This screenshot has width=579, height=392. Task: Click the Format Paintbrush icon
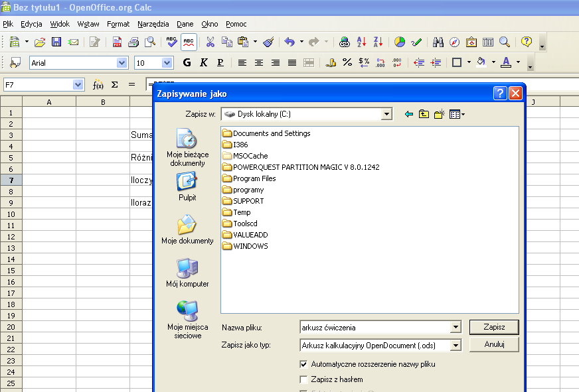coord(268,42)
